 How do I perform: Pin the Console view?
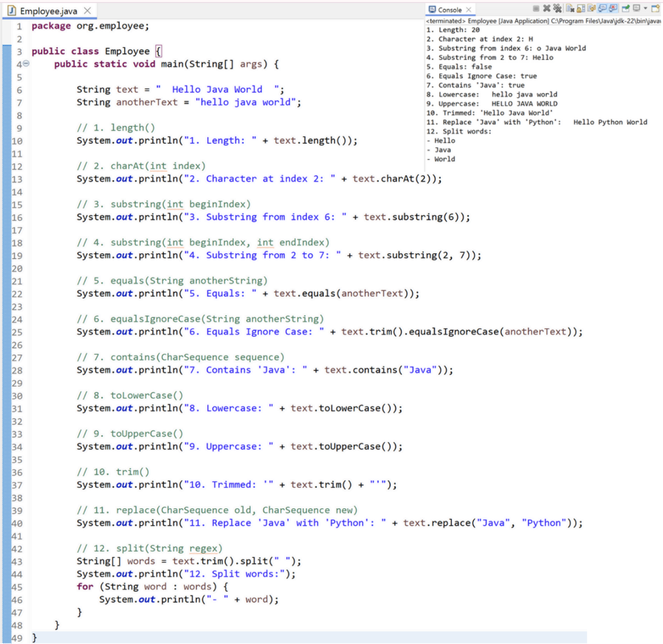(626, 8)
